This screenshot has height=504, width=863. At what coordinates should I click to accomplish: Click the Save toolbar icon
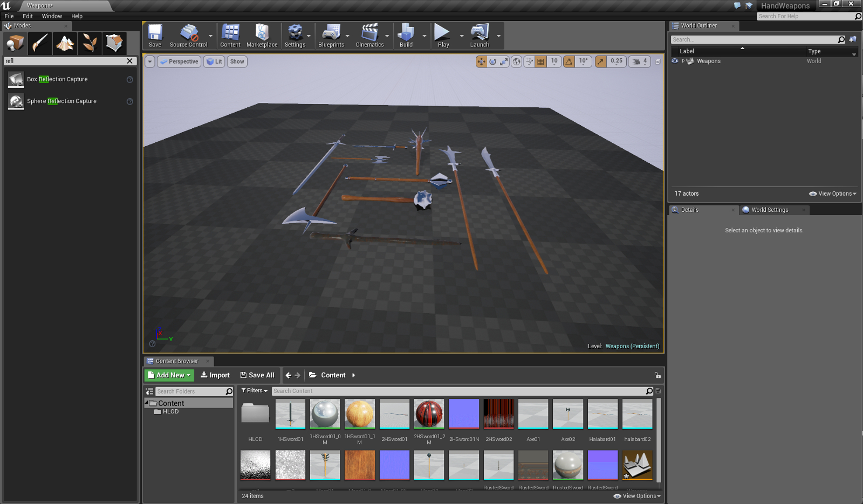coord(155,36)
